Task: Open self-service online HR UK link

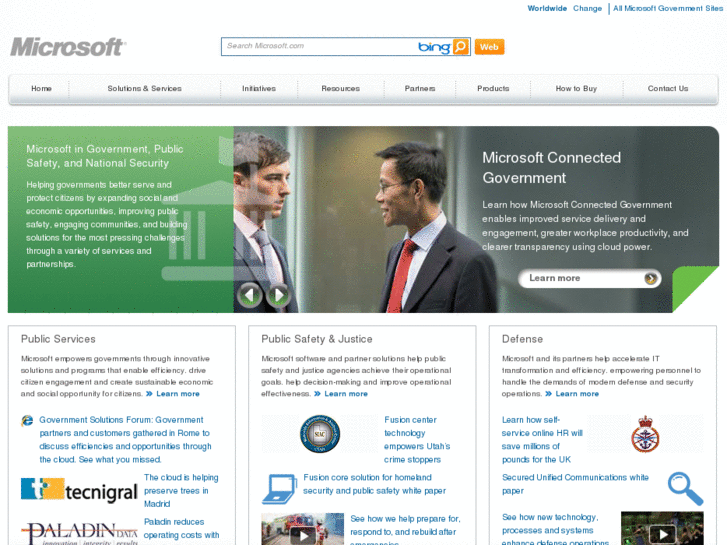Action: 542,440
